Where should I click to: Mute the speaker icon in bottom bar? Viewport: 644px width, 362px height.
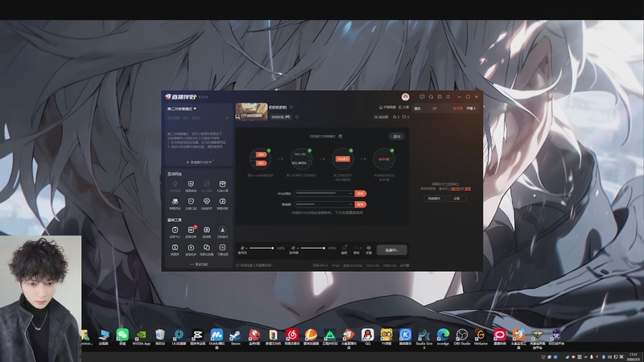[292, 248]
